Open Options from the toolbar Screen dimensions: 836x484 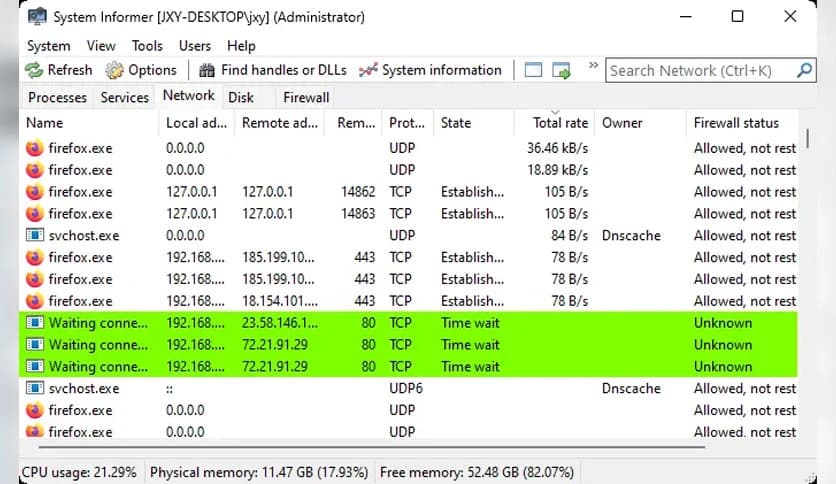(x=141, y=70)
